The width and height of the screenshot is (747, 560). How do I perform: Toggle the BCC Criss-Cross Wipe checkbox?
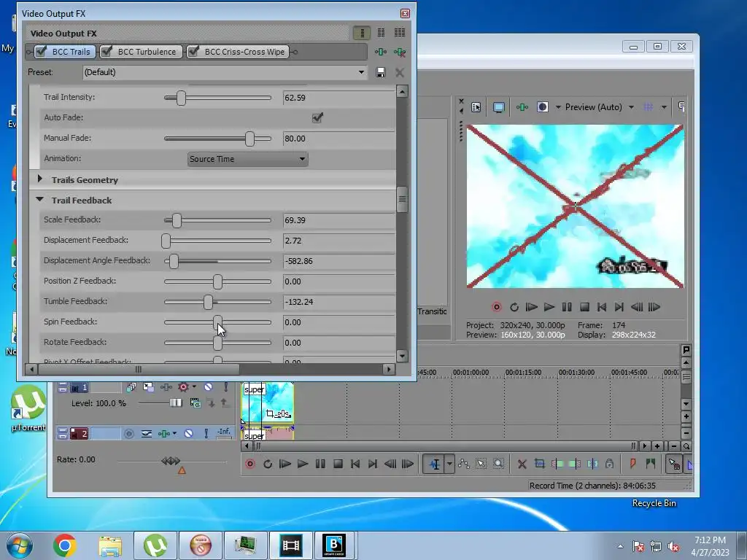[193, 52]
